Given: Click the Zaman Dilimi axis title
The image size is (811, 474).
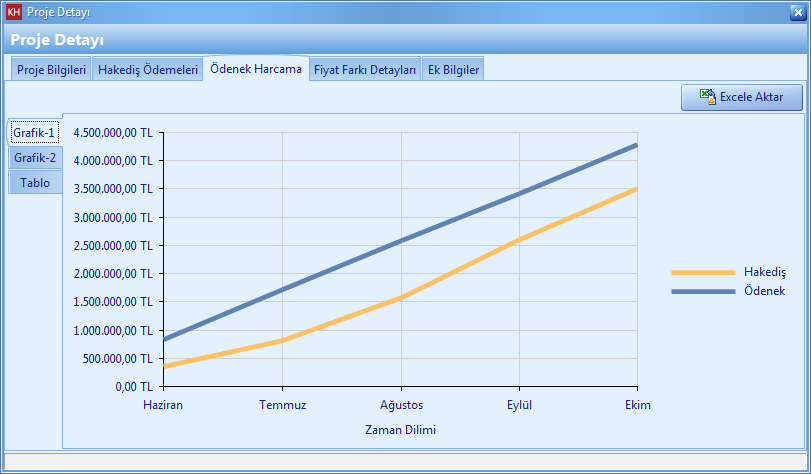Looking at the screenshot, I should pos(400,429).
